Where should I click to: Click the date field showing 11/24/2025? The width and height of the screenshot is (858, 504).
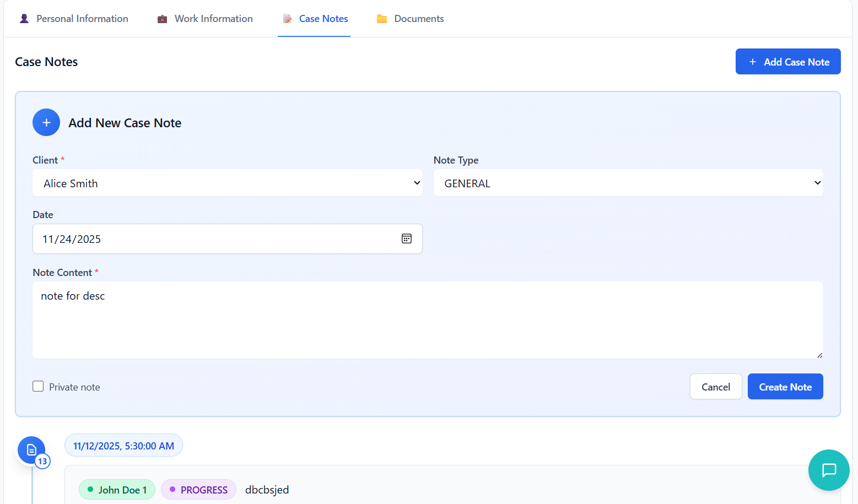215,239
